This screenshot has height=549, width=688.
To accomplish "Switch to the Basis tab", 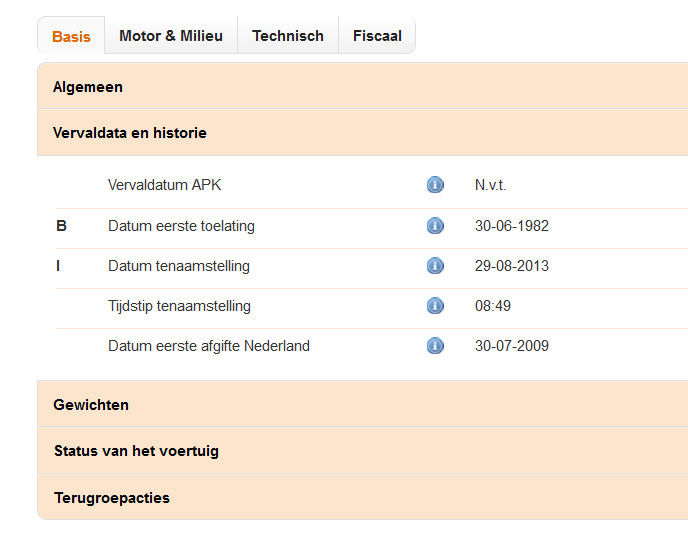I will (71, 37).
